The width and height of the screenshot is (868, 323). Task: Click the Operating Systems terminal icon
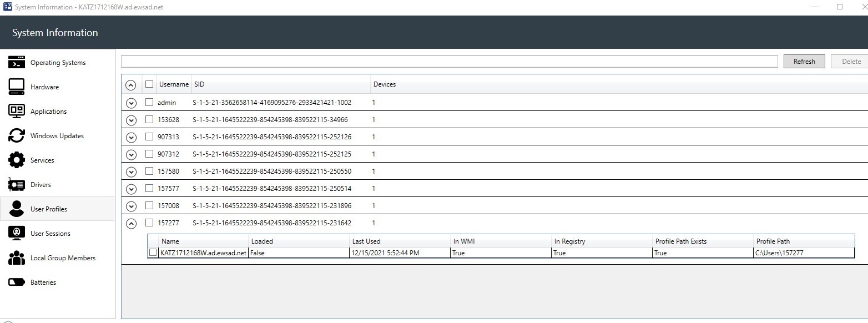pyautogui.click(x=17, y=62)
